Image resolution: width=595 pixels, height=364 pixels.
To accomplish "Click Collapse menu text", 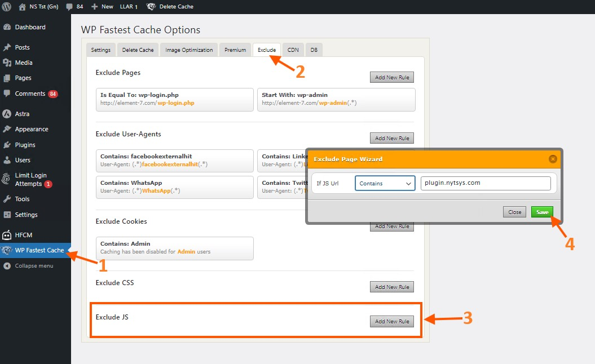I will [x=34, y=266].
